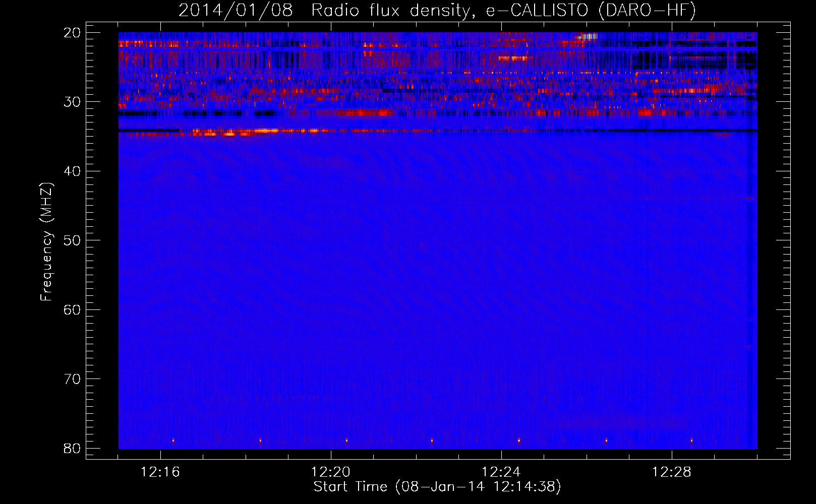Click the 12:28 time tick label
The width and height of the screenshot is (816, 504).
tap(671, 472)
